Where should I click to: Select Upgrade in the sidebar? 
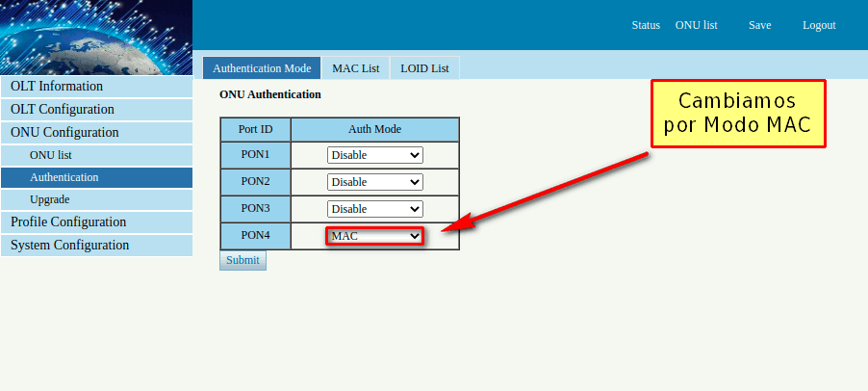(x=97, y=200)
